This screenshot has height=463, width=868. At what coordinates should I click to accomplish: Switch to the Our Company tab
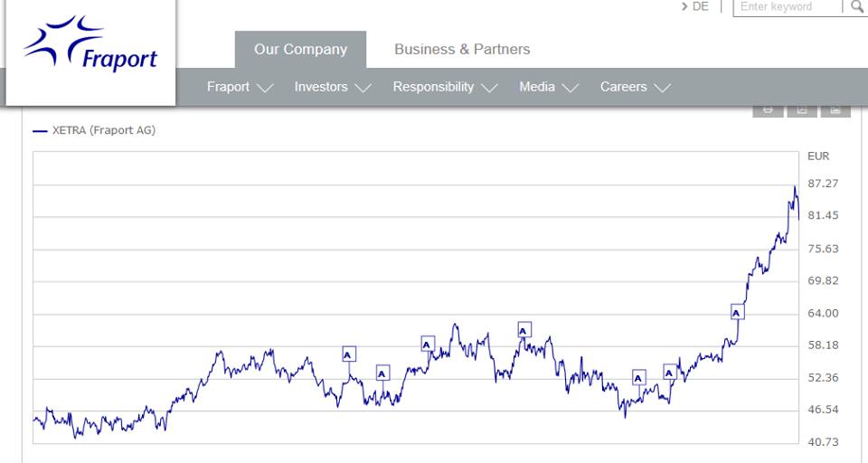click(x=300, y=50)
